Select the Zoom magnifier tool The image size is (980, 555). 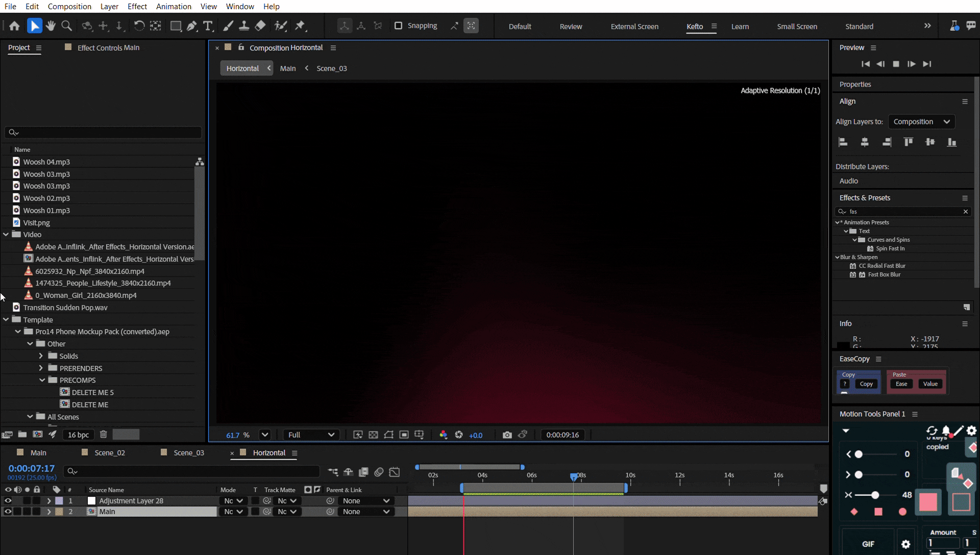pyautogui.click(x=66, y=26)
